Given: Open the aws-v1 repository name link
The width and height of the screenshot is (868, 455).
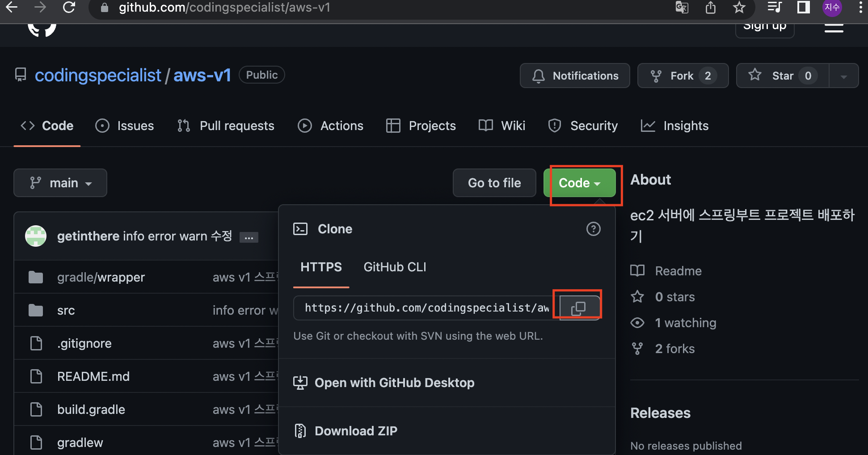Looking at the screenshot, I should tap(202, 75).
